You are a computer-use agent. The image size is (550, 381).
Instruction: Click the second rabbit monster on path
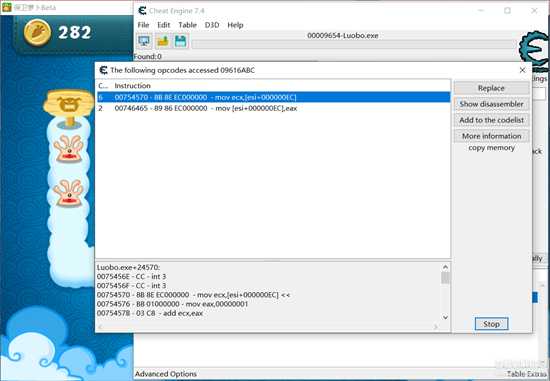click(x=69, y=193)
